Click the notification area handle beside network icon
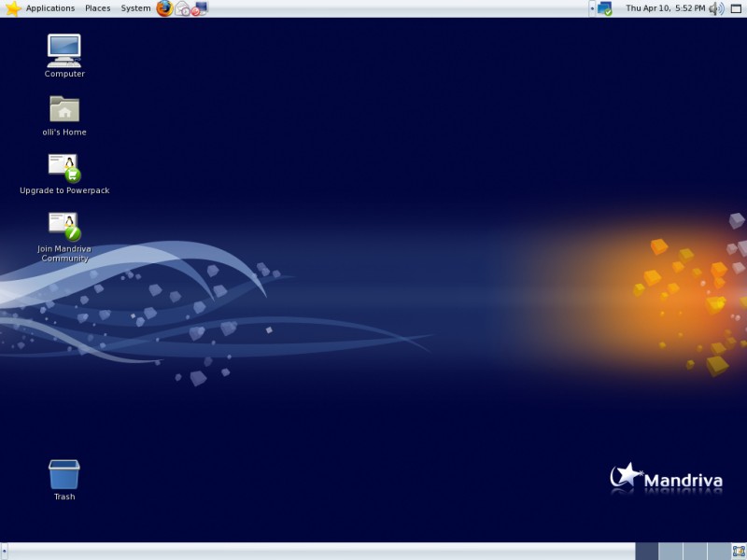The width and height of the screenshot is (747, 560). pyautogui.click(x=592, y=8)
